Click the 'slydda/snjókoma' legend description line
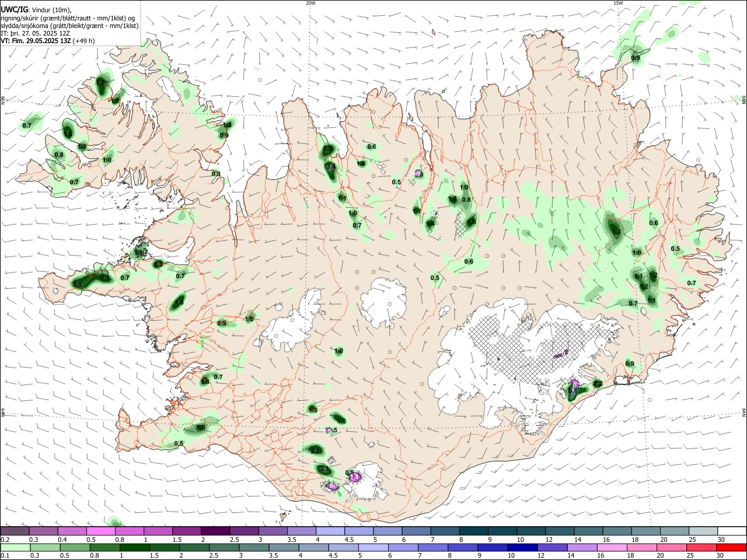This screenshot has height=560, width=747. tap(69, 26)
